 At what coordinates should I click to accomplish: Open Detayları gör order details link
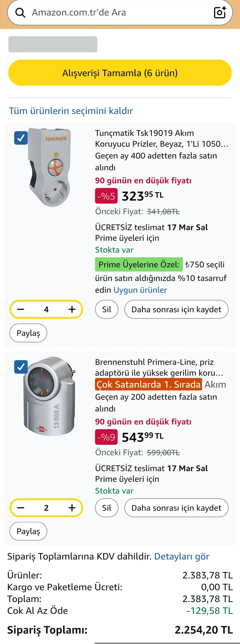point(182,556)
